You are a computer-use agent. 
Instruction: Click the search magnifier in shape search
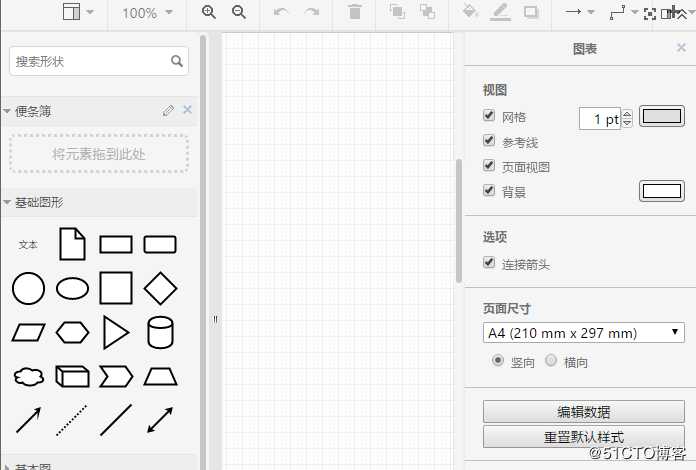pos(177,61)
